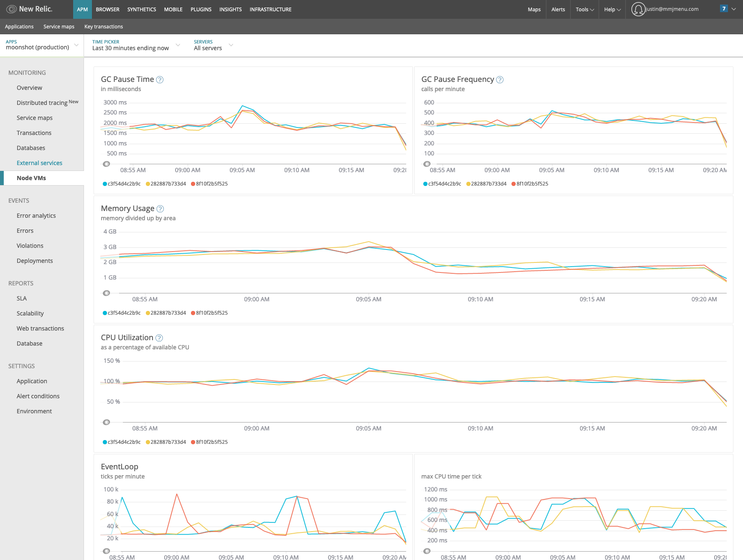The width and height of the screenshot is (743, 560).
Task: Open help for GC Pause Frequency chart
Action: 500,79
